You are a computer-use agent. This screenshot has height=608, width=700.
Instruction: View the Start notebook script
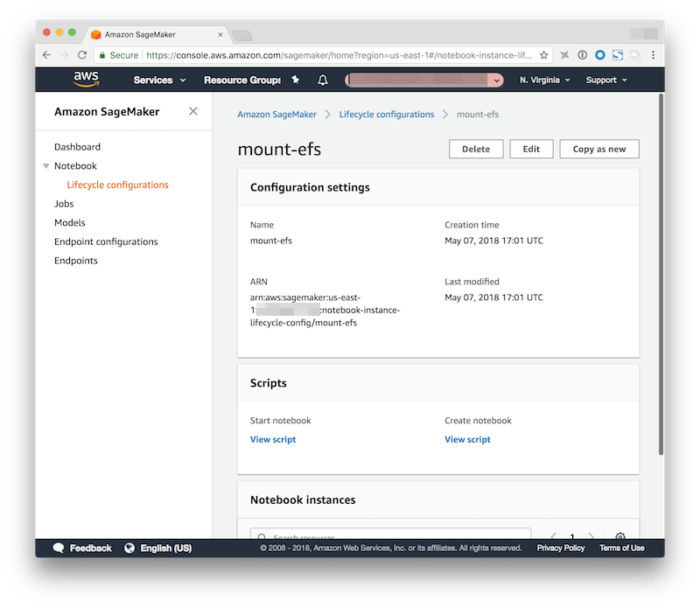(x=273, y=439)
